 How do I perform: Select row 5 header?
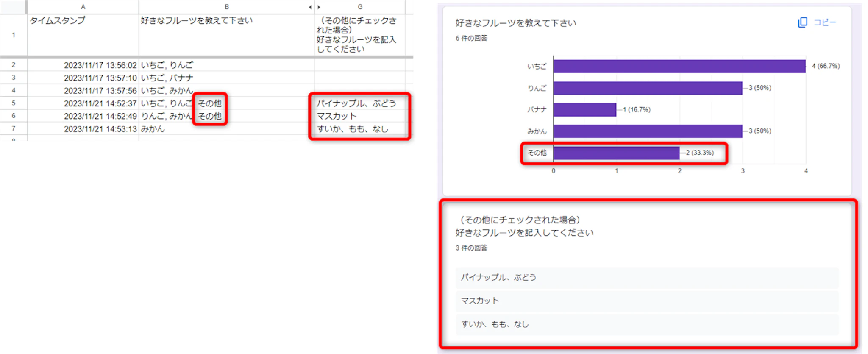[x=14, y=103]
